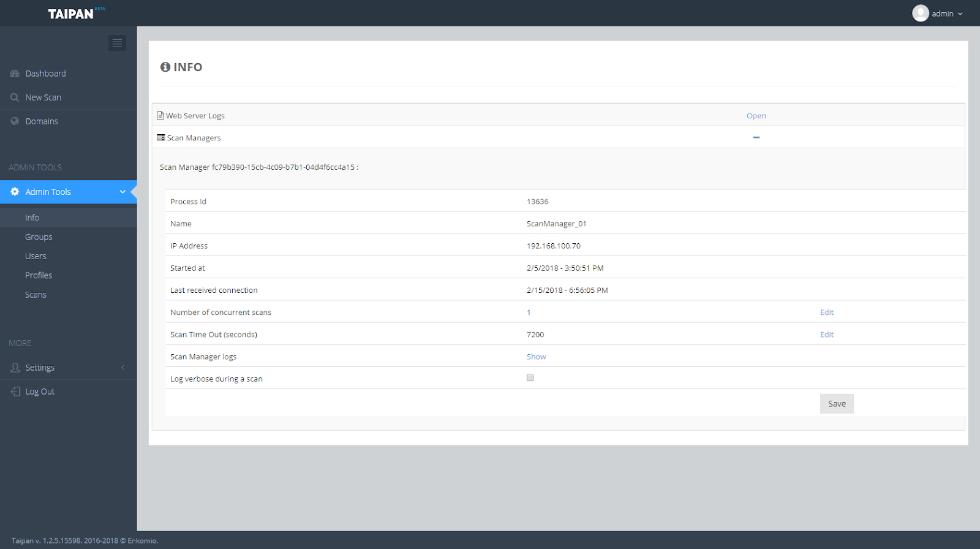Toggle the sidebar hamburger menu icon
Image resolution: width=980 pixels, height=549 pixels.
tap(117, 43)
